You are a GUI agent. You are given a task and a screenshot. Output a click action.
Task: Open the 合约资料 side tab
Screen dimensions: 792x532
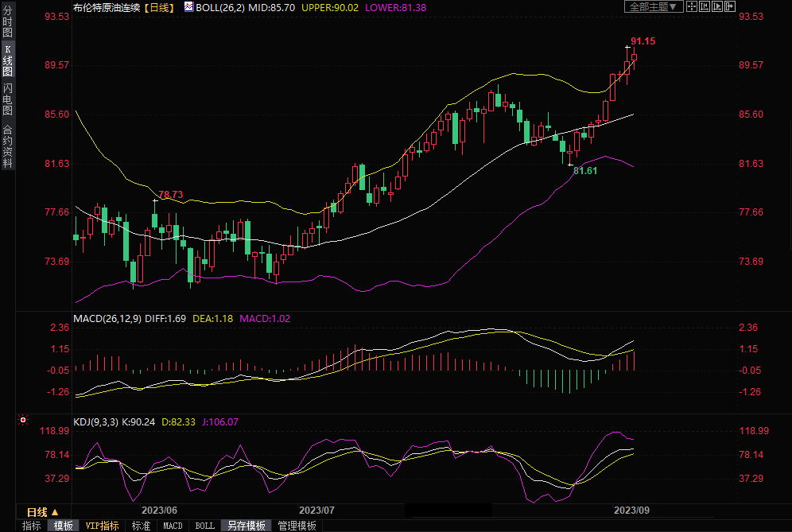click(x=7, y=146)
